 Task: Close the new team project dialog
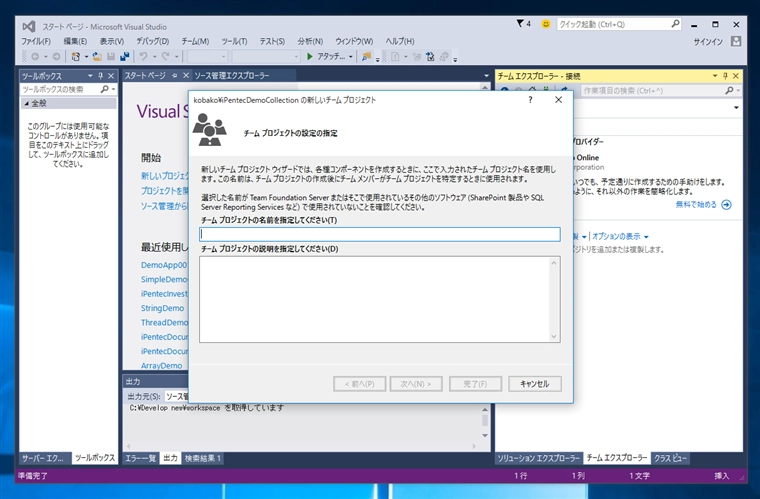(558, 100)
